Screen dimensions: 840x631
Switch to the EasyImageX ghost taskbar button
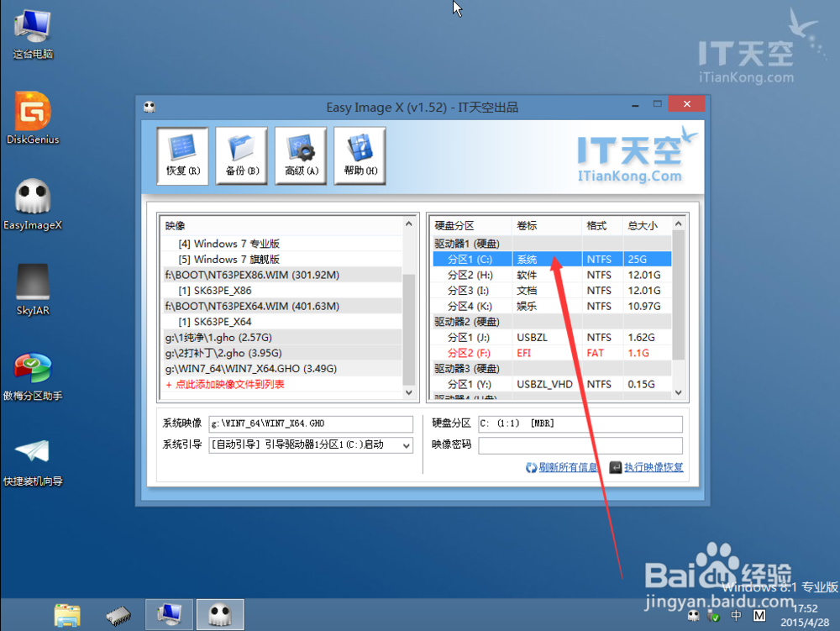(x=220, y=614)
